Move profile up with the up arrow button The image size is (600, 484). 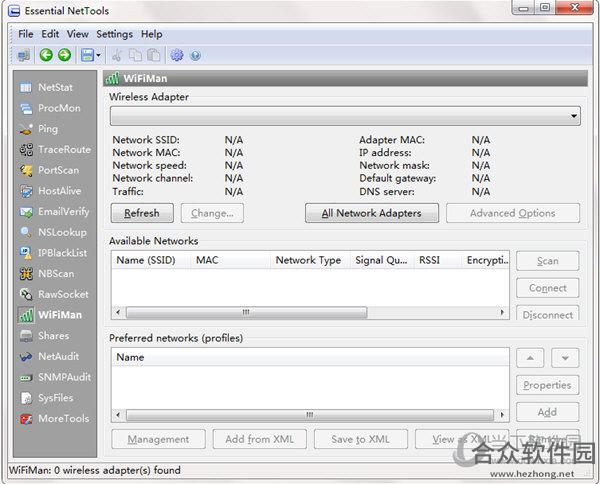(530, 358)
